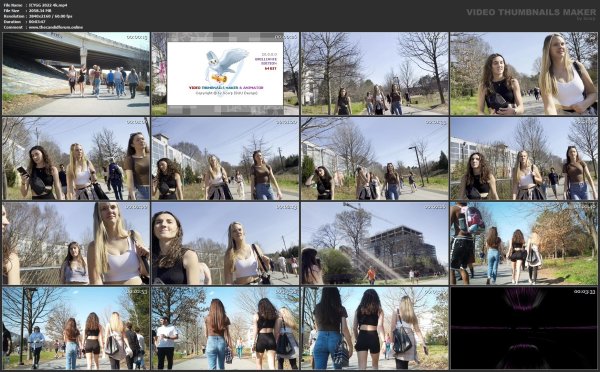Click the 'Resolution' label in the header
This screenshot has width=600, height=372.
point(13,16)
